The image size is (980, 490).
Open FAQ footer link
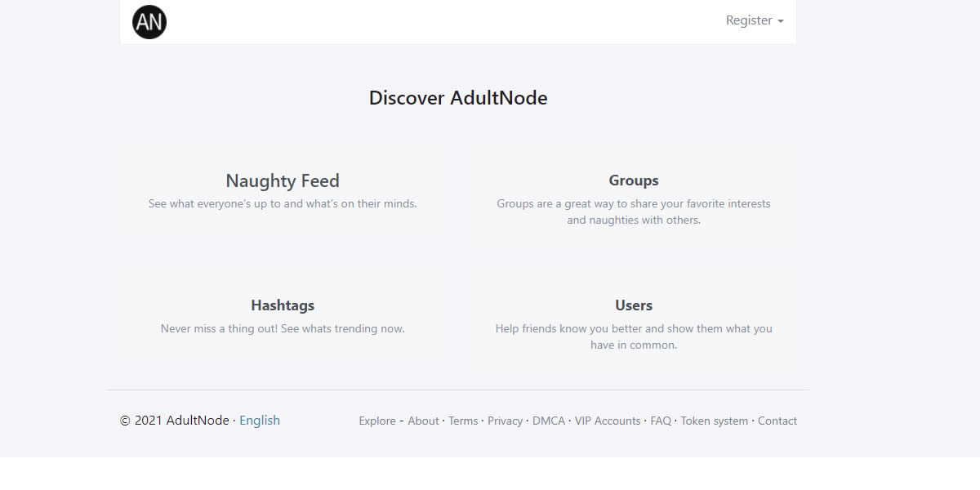(x=661, y=421)
